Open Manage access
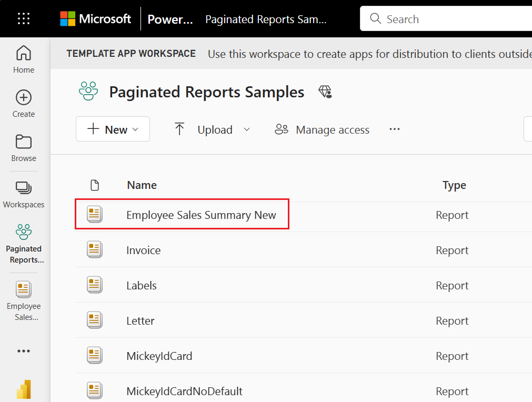 pyautogui.click(x=322, y=129)
